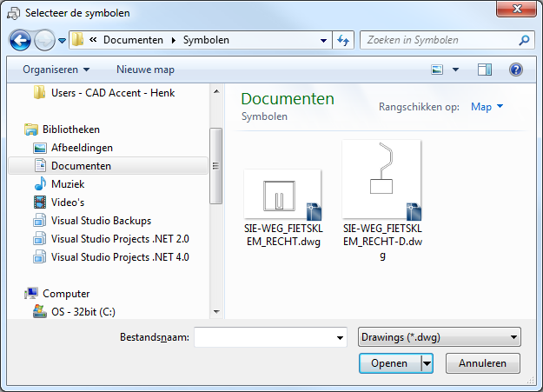Screen dimensions: 543x392
Task: Open the Organiseren menu
Action: tap(56, 69)
